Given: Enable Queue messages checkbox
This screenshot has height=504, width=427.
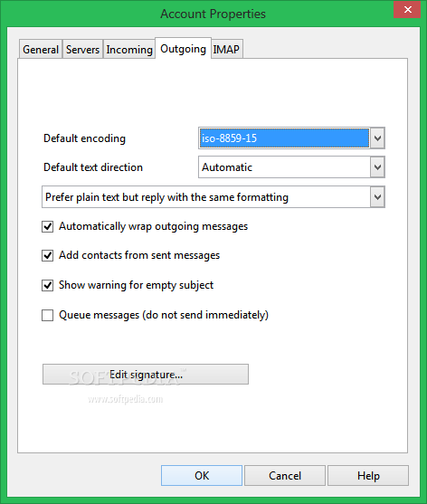Looking at the screenshot, I should 48,315.
